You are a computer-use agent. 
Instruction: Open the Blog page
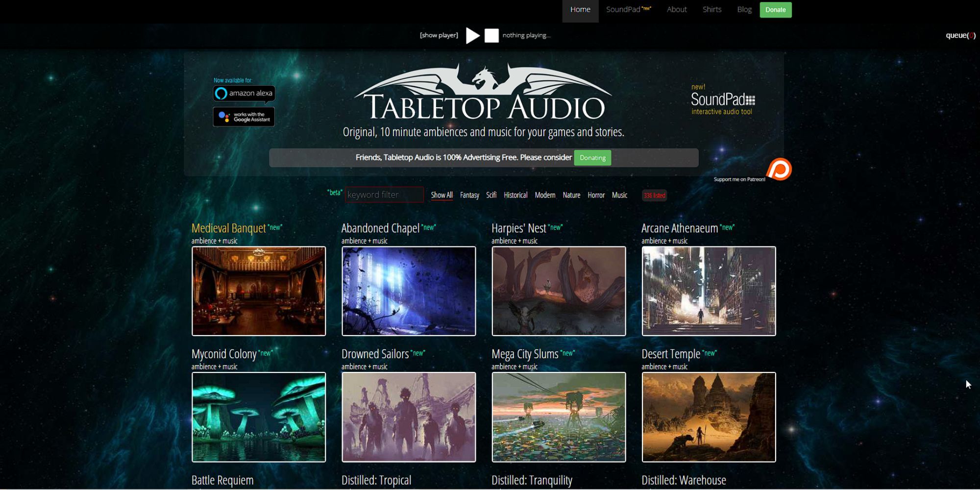pos(744,10)
